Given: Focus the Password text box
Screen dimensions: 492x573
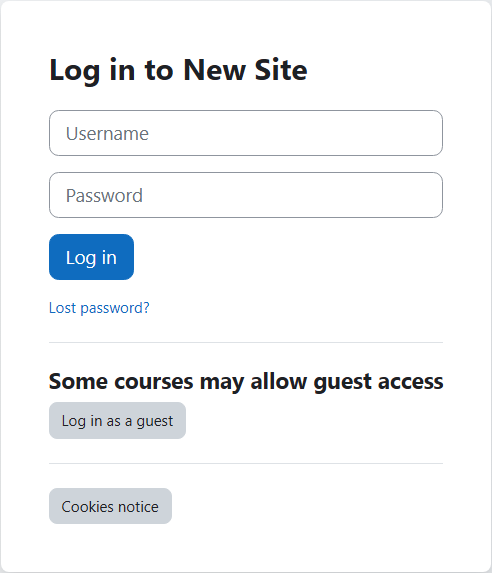Looking at the screenshot, I should (246, 195).
